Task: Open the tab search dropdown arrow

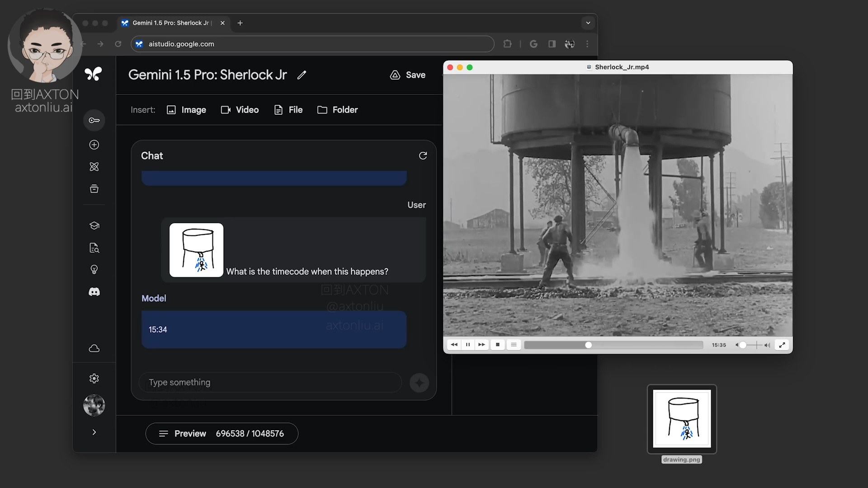Action: 588,23
